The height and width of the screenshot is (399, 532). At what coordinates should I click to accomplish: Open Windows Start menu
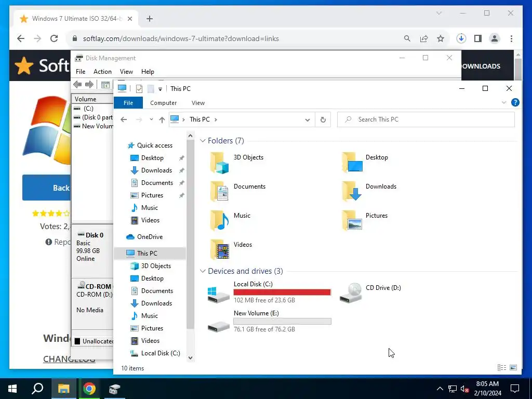[12, 389]
